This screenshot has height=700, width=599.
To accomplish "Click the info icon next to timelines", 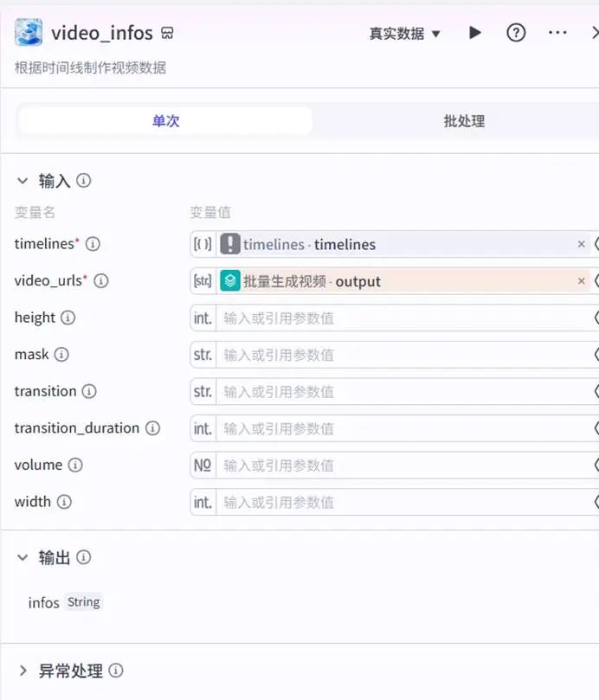I will click(x=93, y=244).
